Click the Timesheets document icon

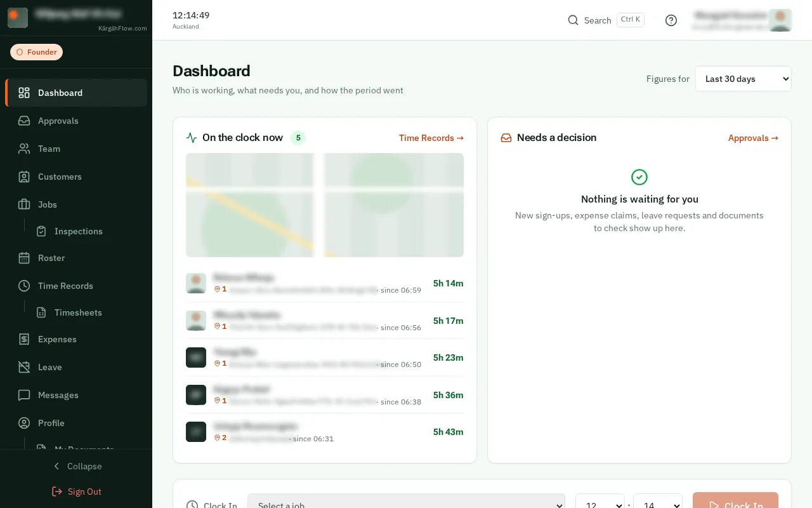tap(41, 312)
